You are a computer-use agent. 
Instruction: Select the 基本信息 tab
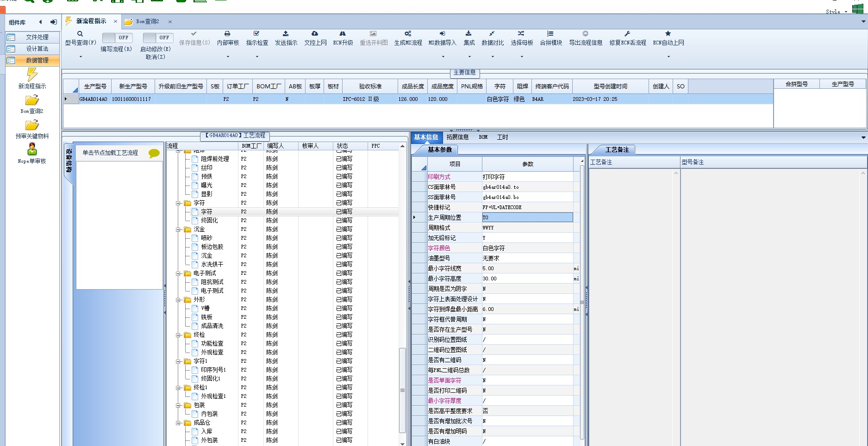(x=426, y=137)
